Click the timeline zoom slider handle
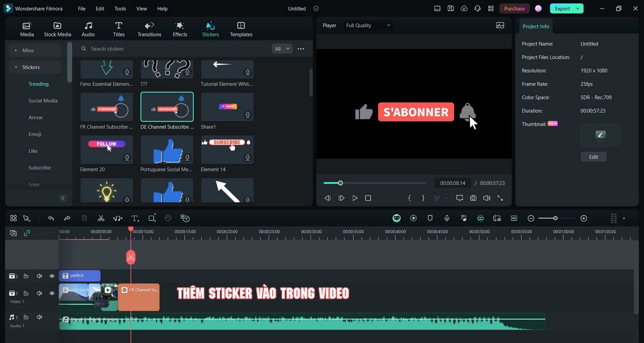Image resolution: width=644 pixels, height=343 pixels. tap(555, 218)
